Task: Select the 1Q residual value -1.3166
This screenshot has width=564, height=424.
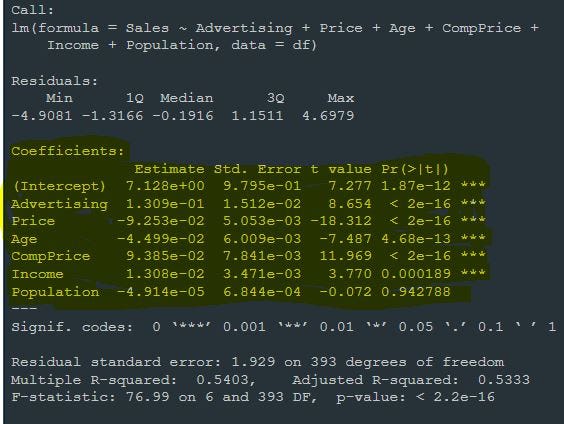Action: coord(112,116)
